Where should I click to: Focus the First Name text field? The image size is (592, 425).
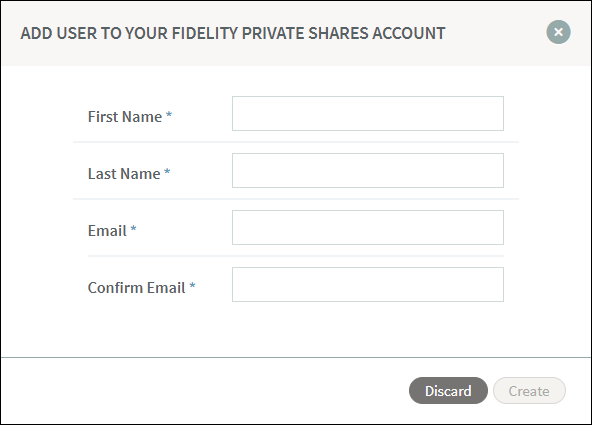click(368, 114)
